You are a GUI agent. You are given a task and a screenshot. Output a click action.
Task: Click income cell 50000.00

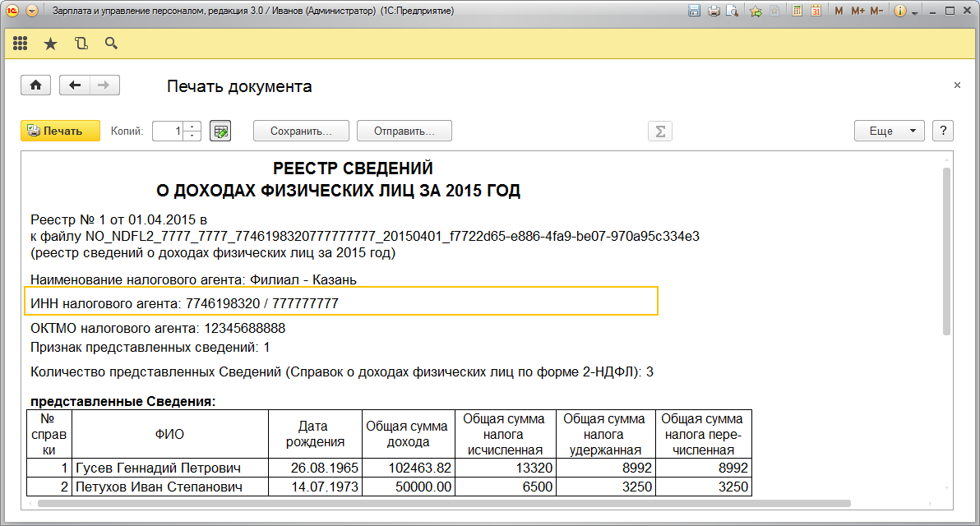coord(408,487)
